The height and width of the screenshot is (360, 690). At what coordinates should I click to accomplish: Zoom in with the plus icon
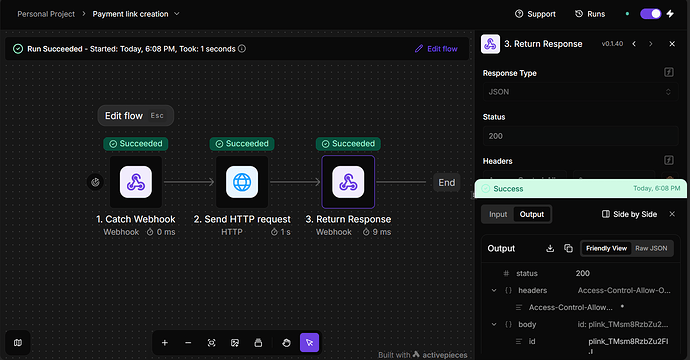165,342
